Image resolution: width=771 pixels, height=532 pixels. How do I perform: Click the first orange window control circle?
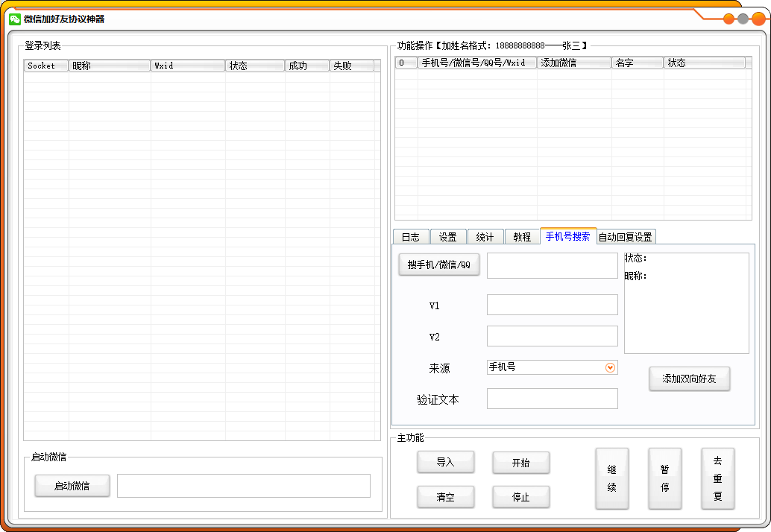pos(728,19)
